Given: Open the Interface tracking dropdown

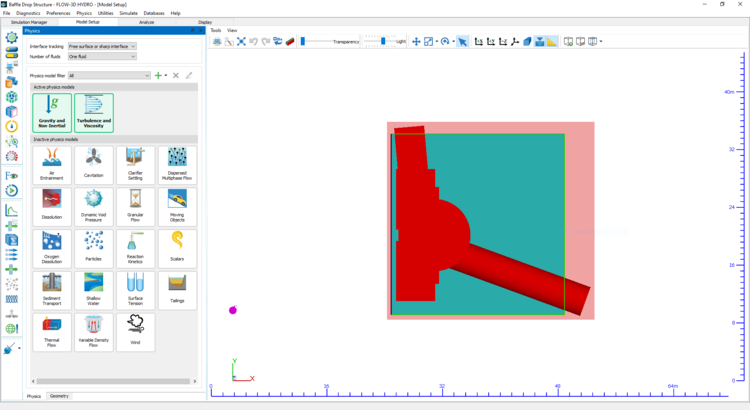Looking at the screenshot, I should (102, 46).
